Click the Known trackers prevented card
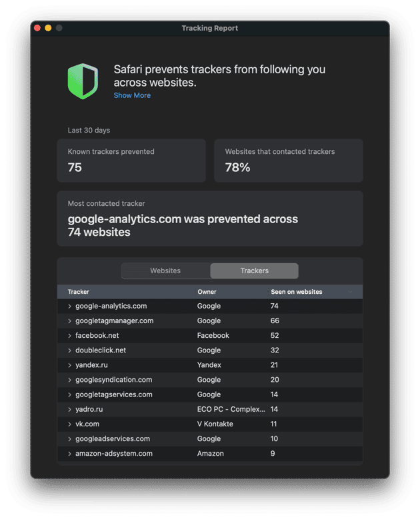The image size is (420, 519). 131,161
